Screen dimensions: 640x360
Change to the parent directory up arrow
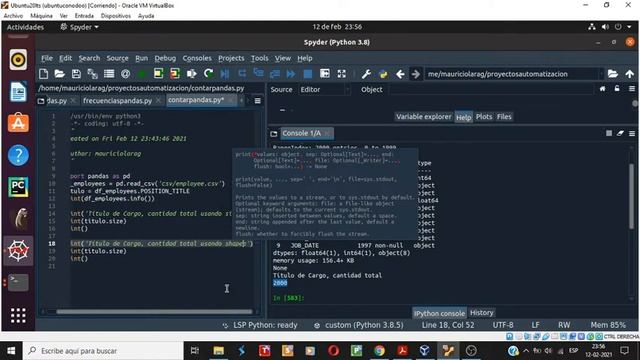629,74
